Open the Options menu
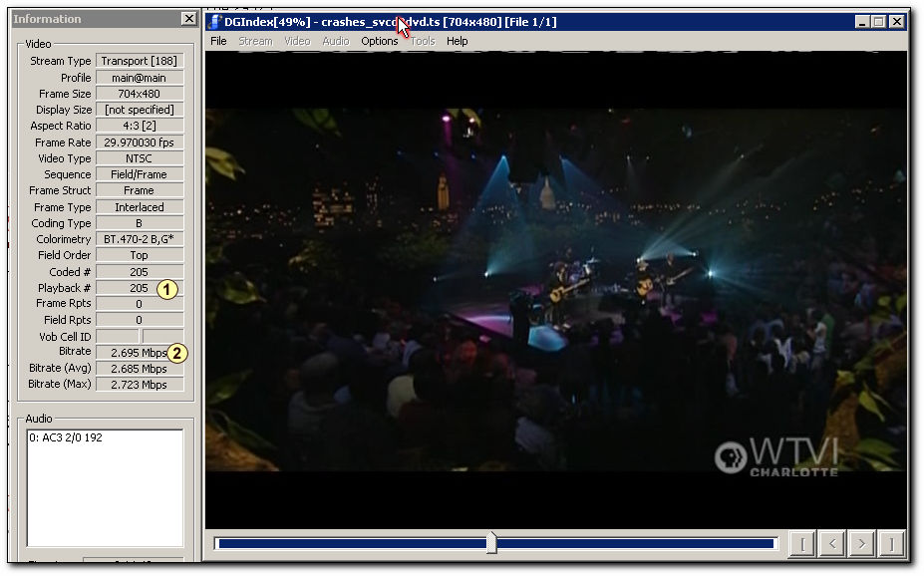The width and height of the screenshot is (924, 576). click(x=380, y=41)
